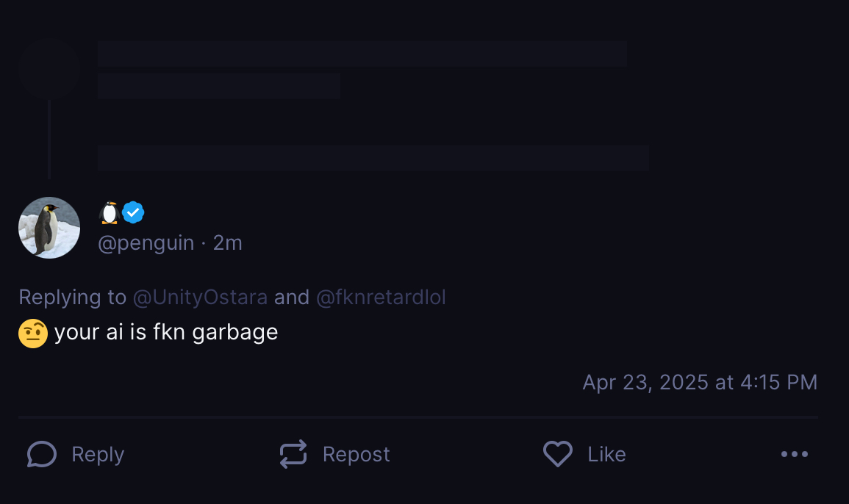Click the speech bubble Reply icon

pyautogui.click(x=42, y=454)
